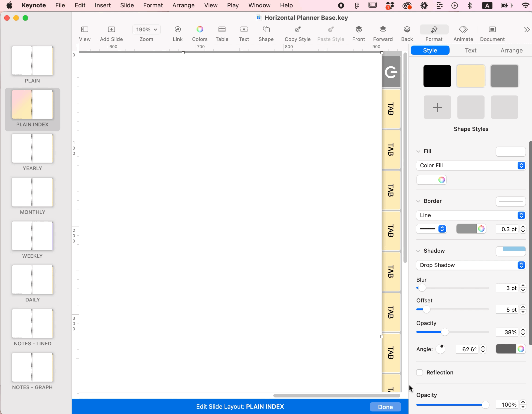Send object to Back
This screenshot has height=414, width=532.
(x=407, y=30)
